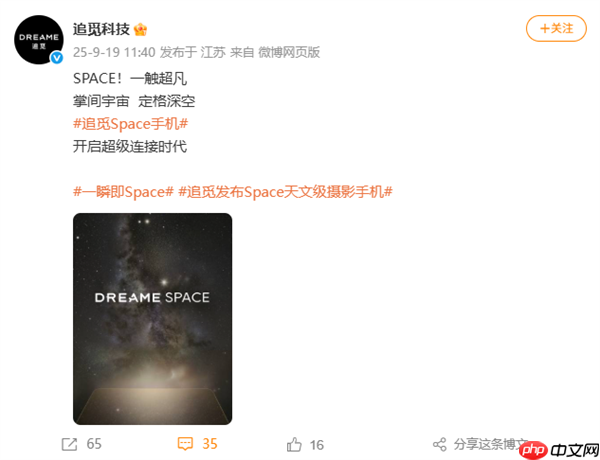Screen dimensions: 600x460
Task: Click the crown membership icon beside 追觅科技
Action: pos(140,29)
